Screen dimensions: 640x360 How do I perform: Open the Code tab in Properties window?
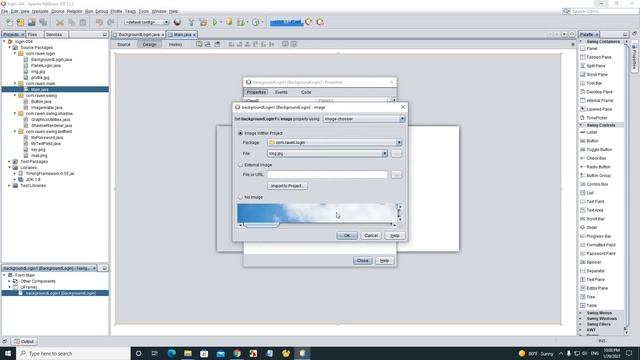[306, 92]
